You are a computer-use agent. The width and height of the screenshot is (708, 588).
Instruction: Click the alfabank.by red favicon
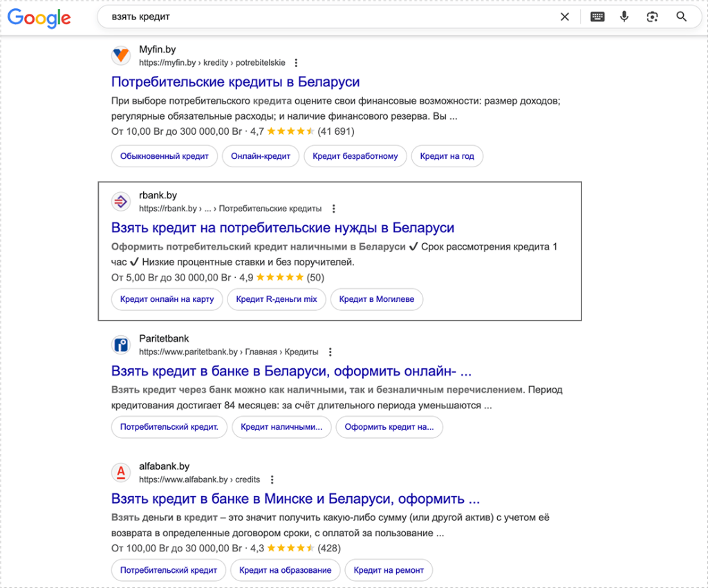[121, 473]
